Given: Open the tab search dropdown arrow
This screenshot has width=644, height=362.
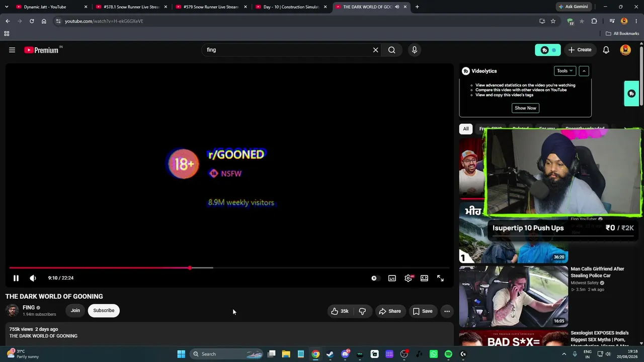Looking at the screenshot, I should 7,7.
